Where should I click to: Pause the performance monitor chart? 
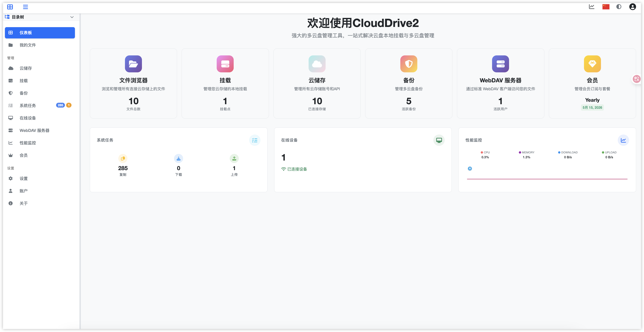470,168
